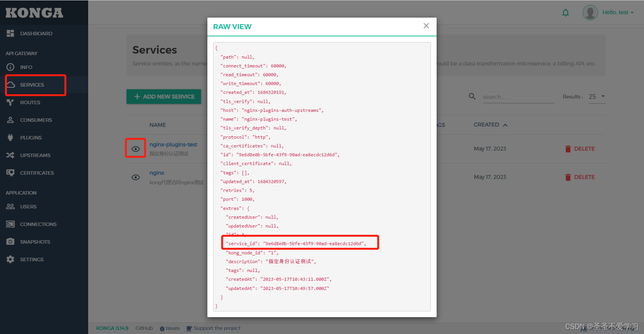This screenshot has height=334, width=644.
Task: Click the Consumers person icon
Action: point(10,120)
